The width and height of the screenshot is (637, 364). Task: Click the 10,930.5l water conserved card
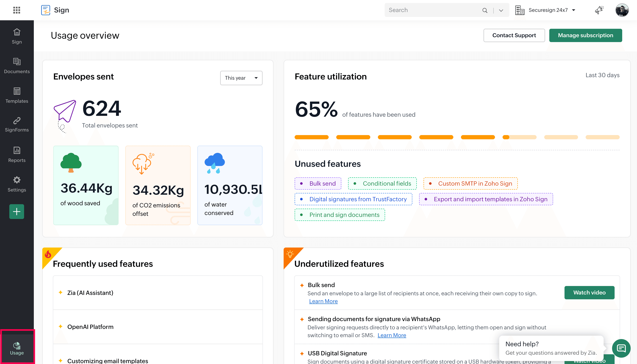point(230,185)
